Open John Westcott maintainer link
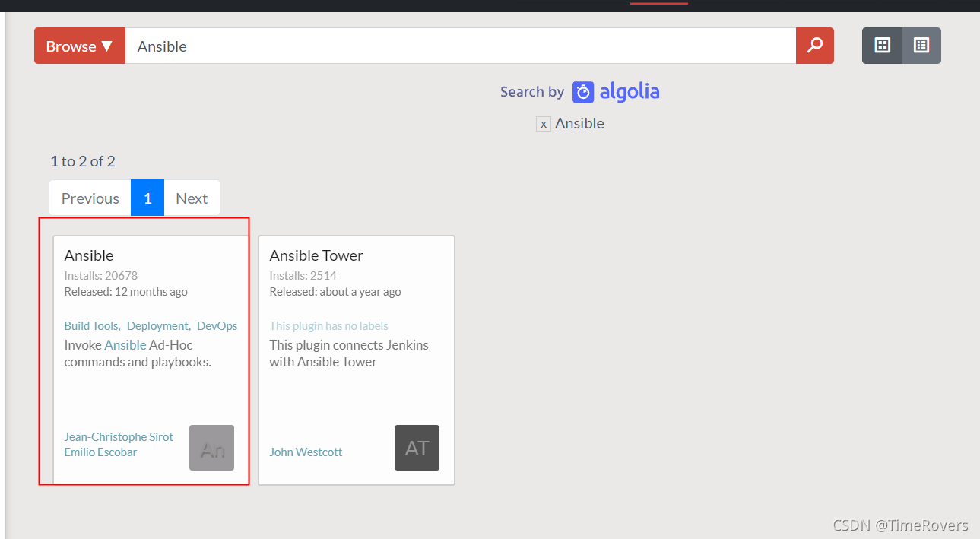Screen dimensions: 980x539 (306, 452)
